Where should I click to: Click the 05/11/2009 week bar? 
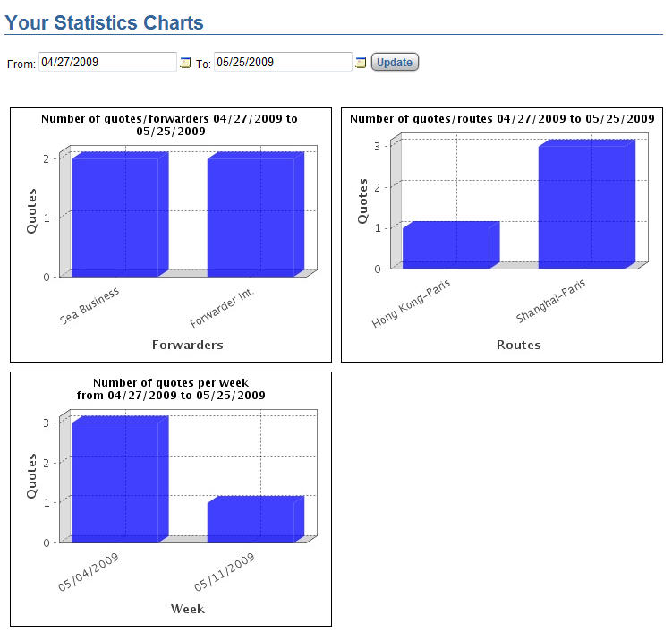(x=252, y=521)
